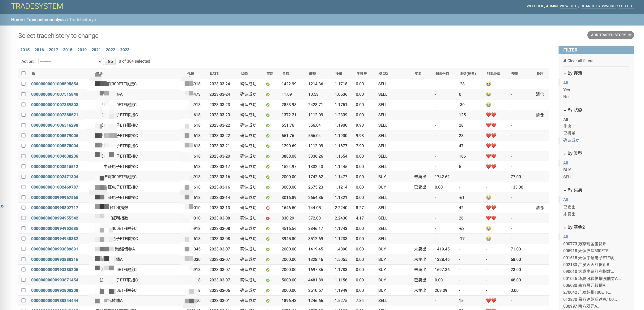Click hearts icon in row 00000000000988844444
644x310 pixels.
click(491, 301)
